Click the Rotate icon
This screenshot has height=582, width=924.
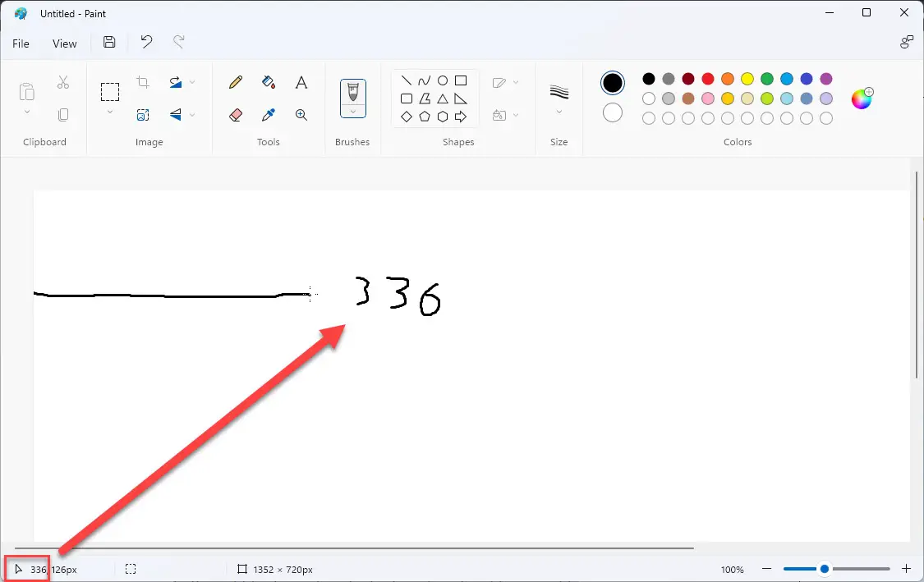pyautogui.click(x=176, y=82)
